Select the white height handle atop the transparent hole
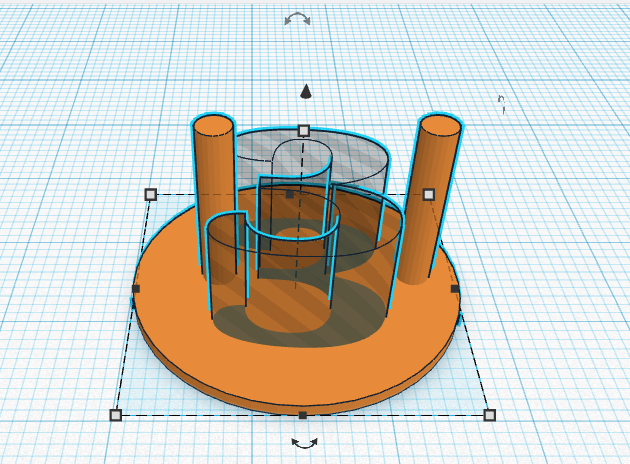 (304, 131)
